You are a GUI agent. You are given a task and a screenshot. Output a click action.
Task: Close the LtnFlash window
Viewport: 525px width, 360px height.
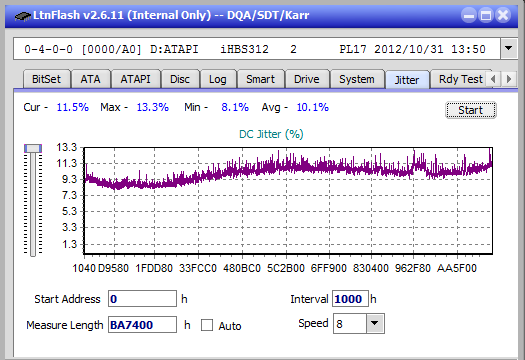click(x=503, y=15)
